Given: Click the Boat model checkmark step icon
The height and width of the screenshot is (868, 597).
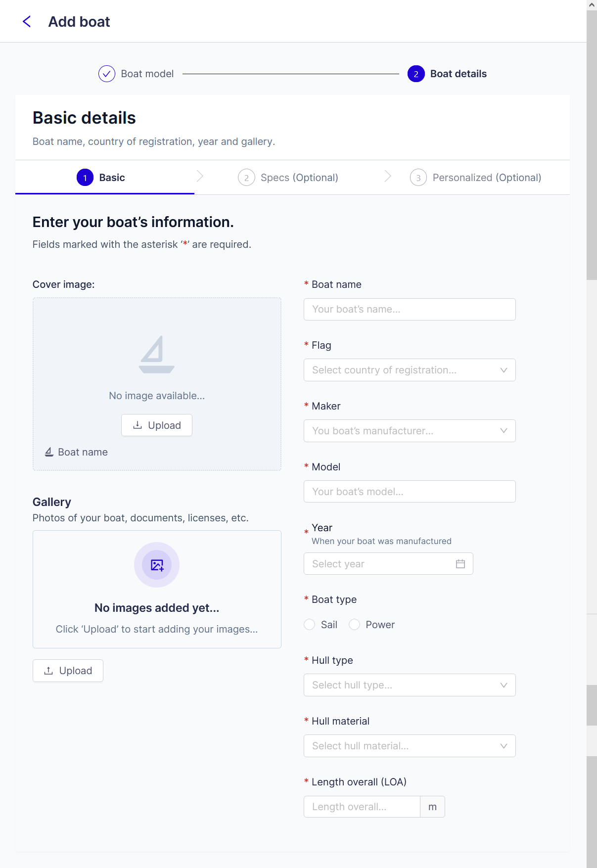Looking at the screenshot, I should [107, 74].
